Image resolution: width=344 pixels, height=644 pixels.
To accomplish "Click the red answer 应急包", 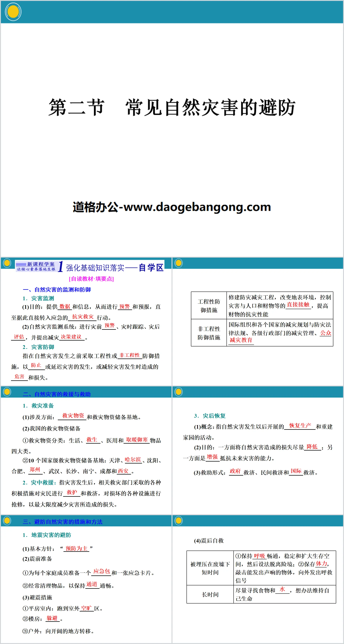I will pyautogui.click(x=102, y=571).
